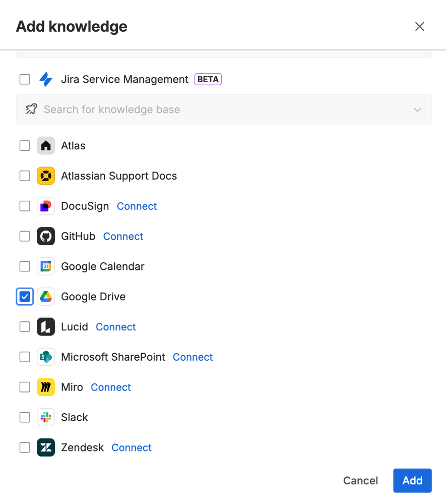Check the Microsoft SharePoint checkbox

25,357
